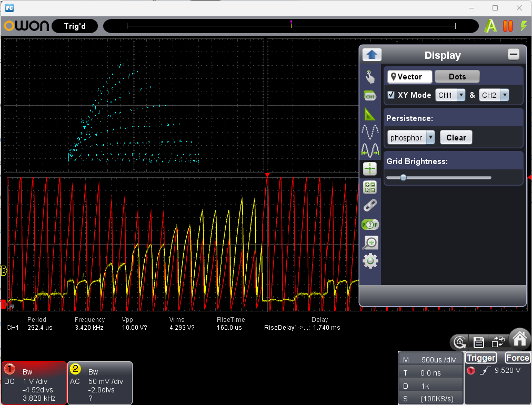Open the Trigger menu
This screenshot has height=405, width=532.
pyautogui.click(x=481, y=358)
